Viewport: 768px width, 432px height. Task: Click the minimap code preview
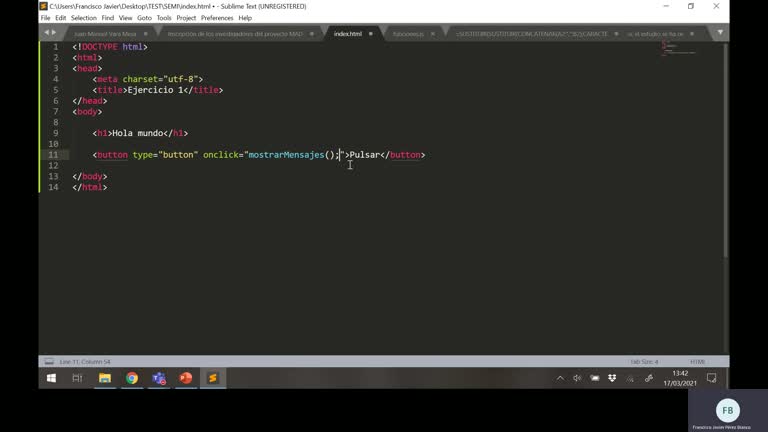[x=678, y=48]
